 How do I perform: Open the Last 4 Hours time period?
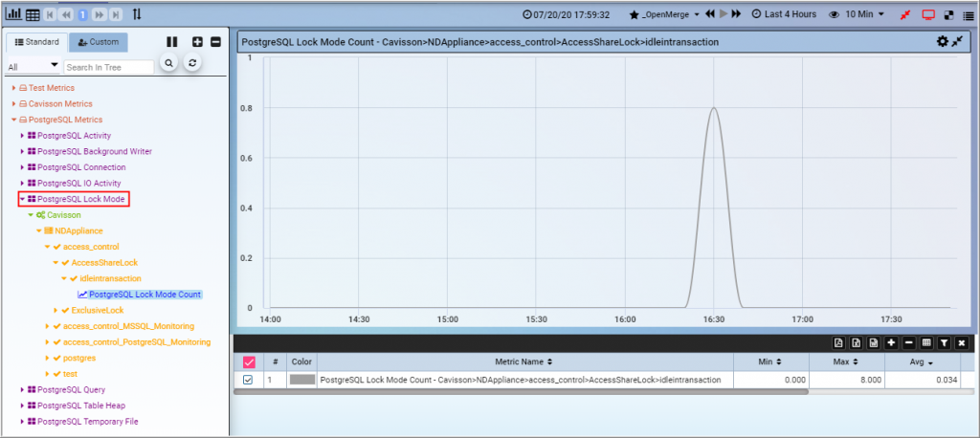(784, 14)
